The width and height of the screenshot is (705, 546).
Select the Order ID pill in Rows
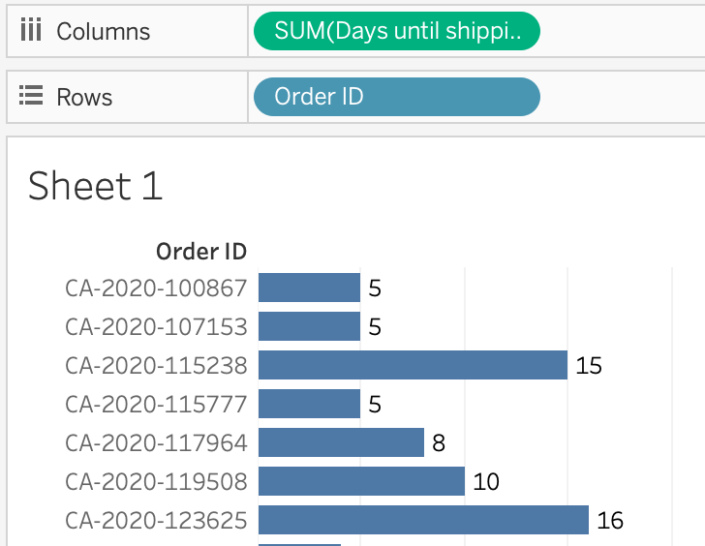(396, 97)
